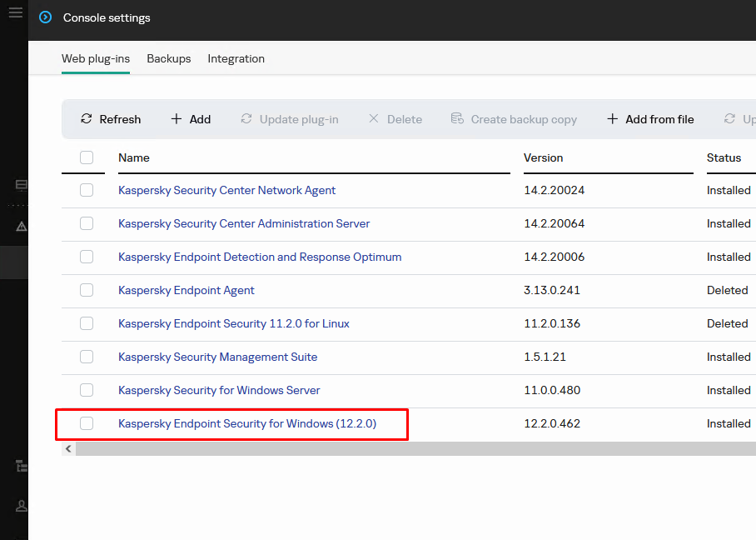Open Kaspersky Security Management Suite plug-in link
Screen dimensions: 756x540
coord(217,357)
